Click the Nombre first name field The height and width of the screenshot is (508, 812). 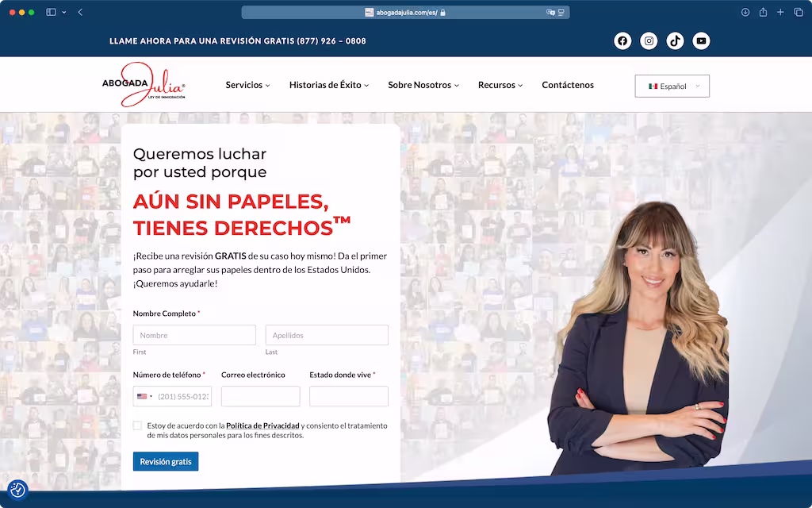(x=194, y=335)
